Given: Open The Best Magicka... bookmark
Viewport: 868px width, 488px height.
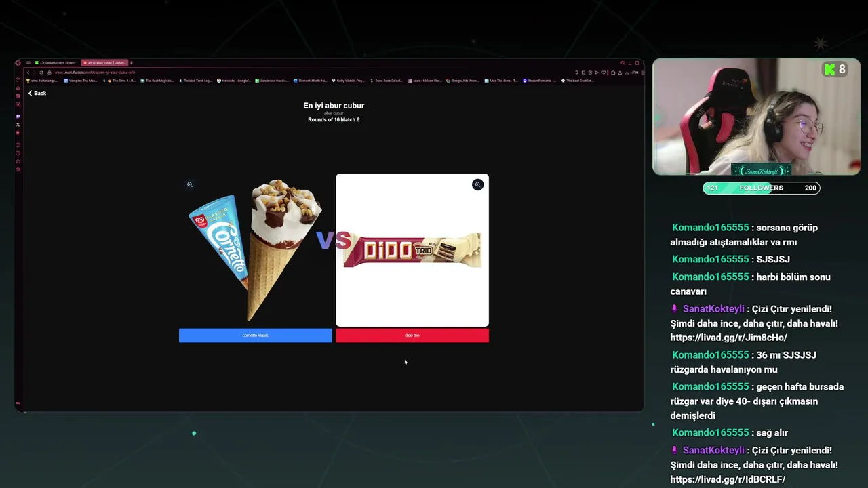Looking at the screenshot, I should point(157,81).
